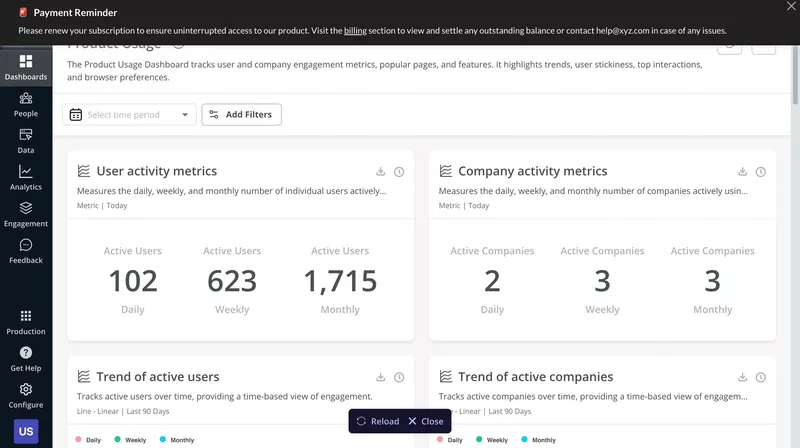Open the Select time period dropdown
800x448 pixels.
(x=129, y=115)
